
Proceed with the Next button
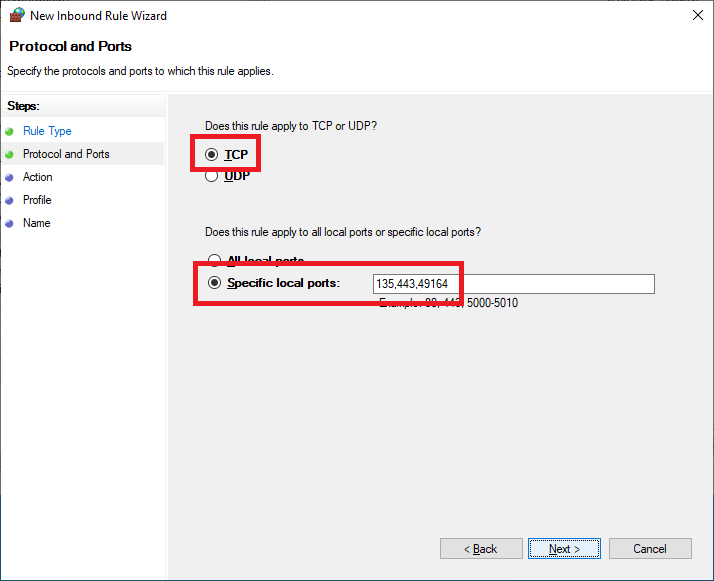[x=565, y=549]
